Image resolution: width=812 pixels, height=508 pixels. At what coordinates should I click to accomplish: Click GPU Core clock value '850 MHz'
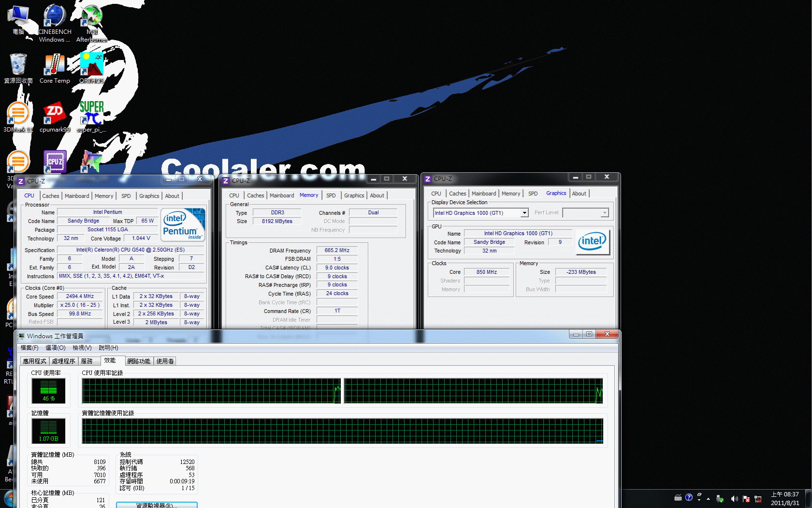coord(486,272)
